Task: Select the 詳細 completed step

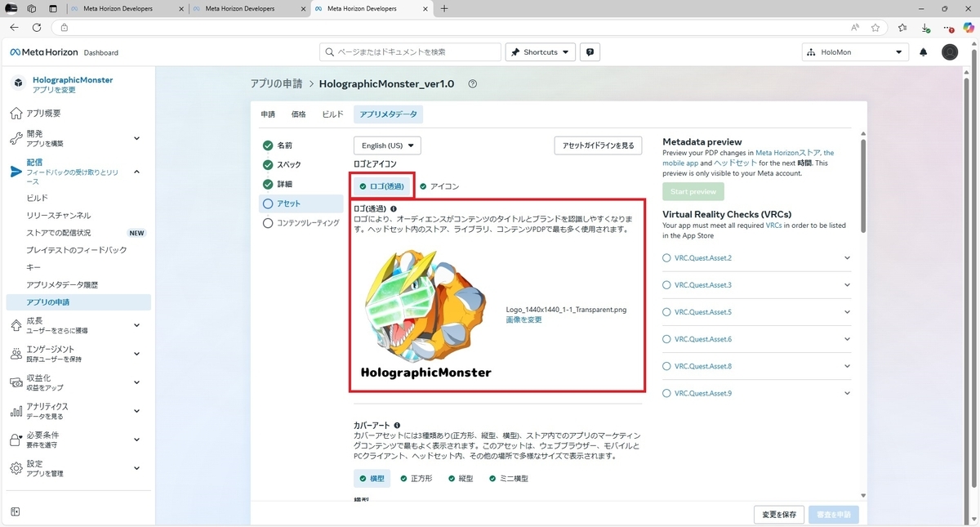Action: pos(277,185)
